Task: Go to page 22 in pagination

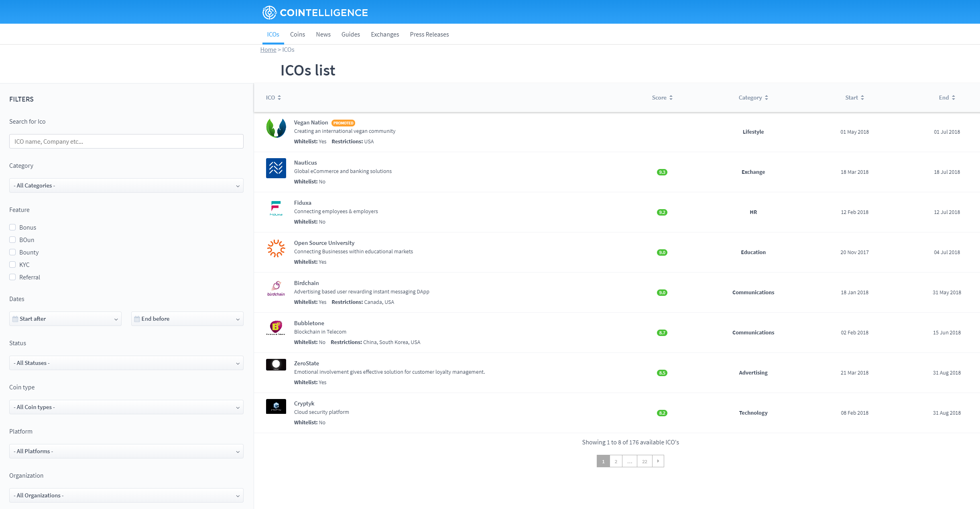Action: [x=645, y=461]
